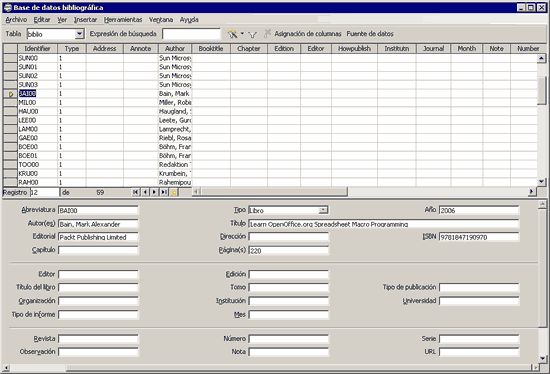Select the LAM00 identifier cell
Screen dimensions: 550x374
click(37, 129)
